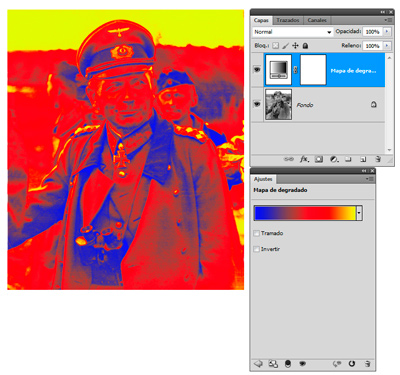
Task: Select the white layer mask thumbnail
Action: pyautogui.click(x=313, y=70)
